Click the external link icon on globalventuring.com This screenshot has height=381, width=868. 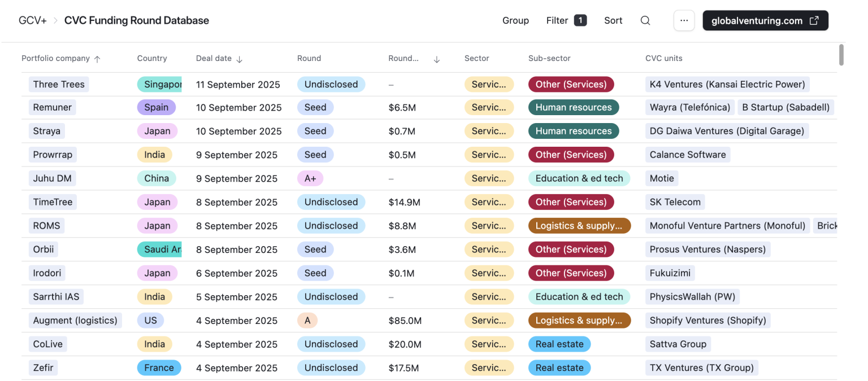point(814,21)
